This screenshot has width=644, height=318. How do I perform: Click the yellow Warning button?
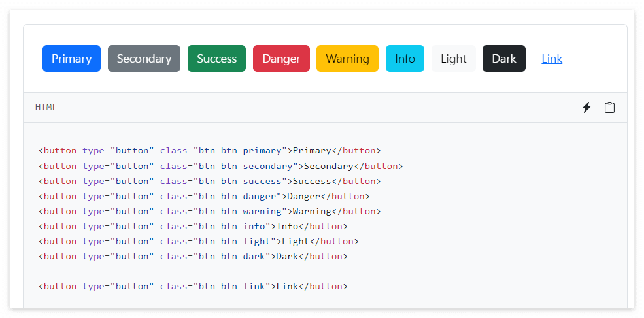pyautogui.click(x=347, y=59)
